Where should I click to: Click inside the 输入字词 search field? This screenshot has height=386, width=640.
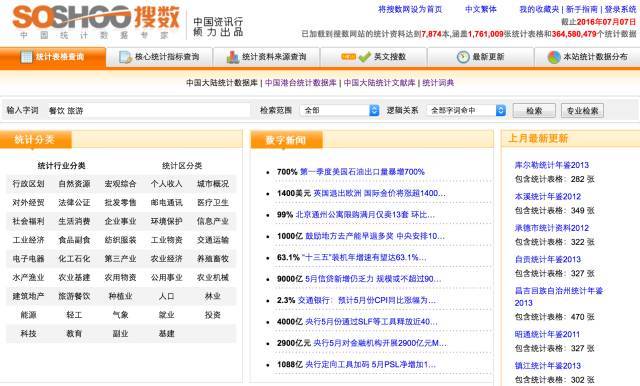pos(148,110)
